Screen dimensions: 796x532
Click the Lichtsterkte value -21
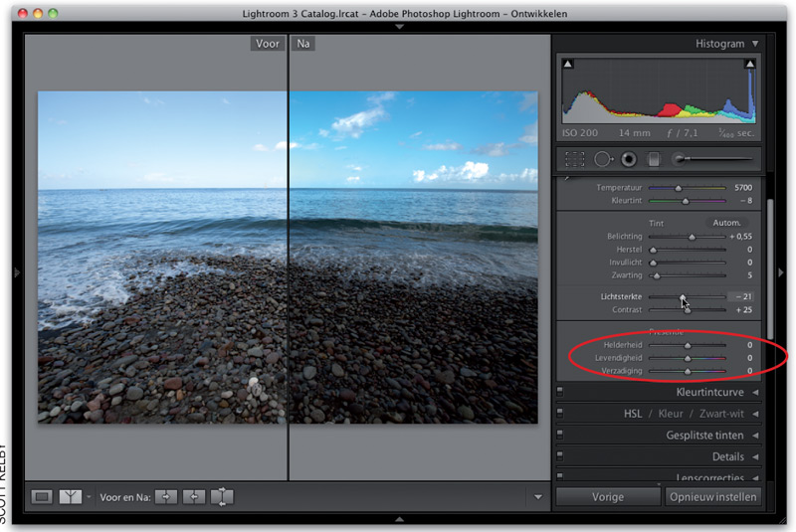pos(743,296)
